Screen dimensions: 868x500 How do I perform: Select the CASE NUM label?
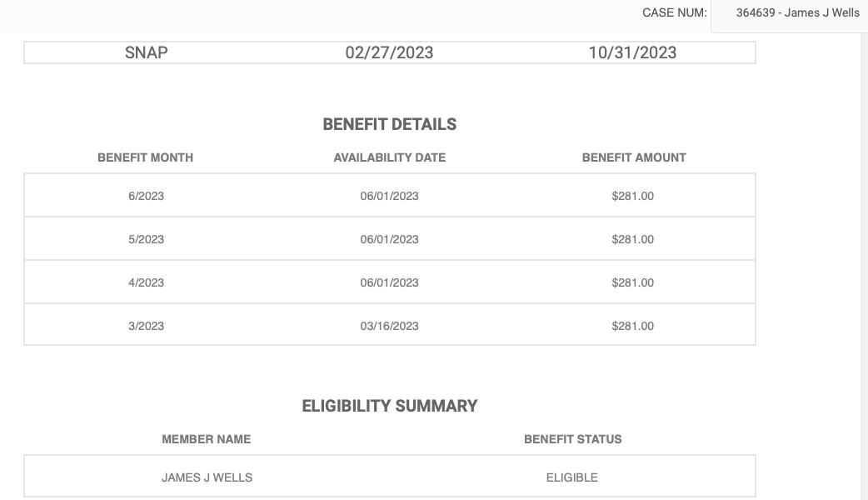pyautogui.click(x=674, y=12)
